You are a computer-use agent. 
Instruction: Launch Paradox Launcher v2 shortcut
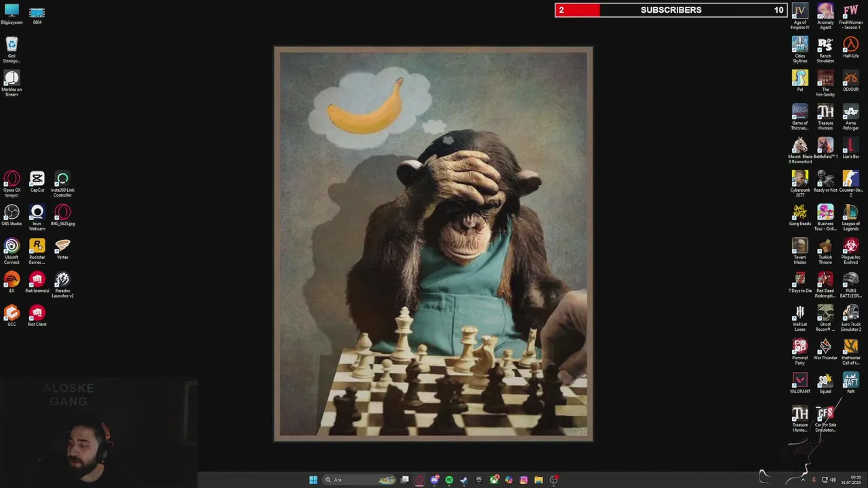(62, 285)
